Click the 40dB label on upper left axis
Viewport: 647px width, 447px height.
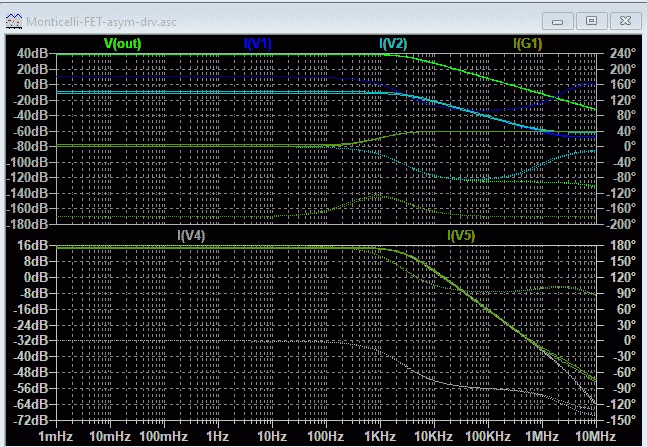[32, 54]
